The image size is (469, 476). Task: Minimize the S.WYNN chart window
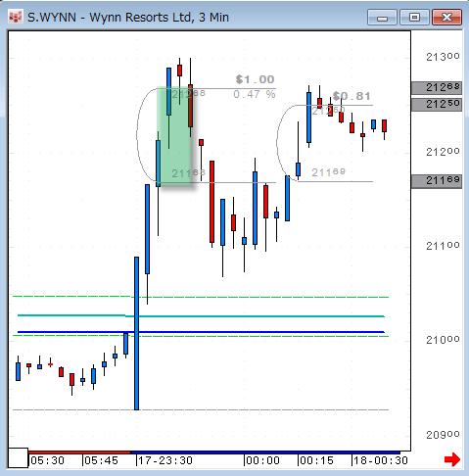point(382,18)
